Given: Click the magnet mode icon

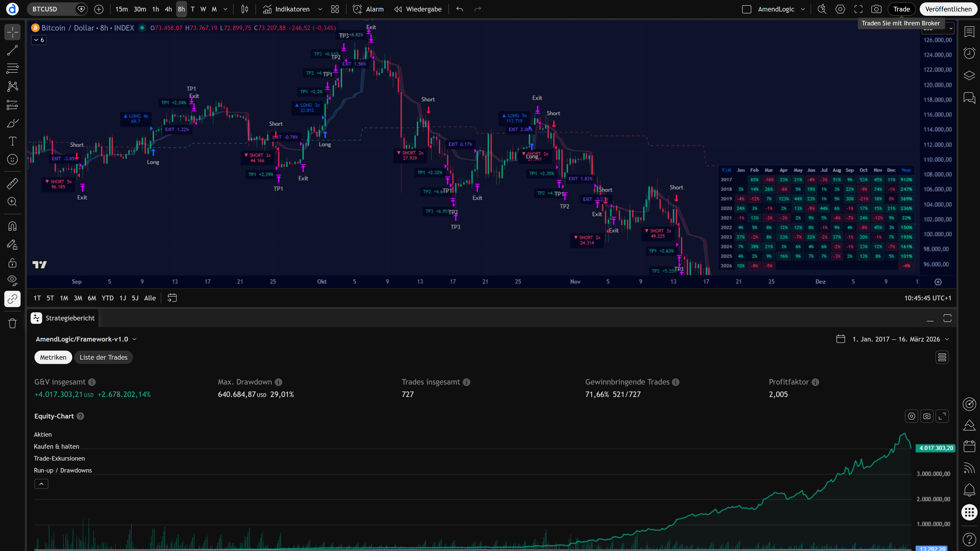Looking at the screenshot, I should point(12,226).
